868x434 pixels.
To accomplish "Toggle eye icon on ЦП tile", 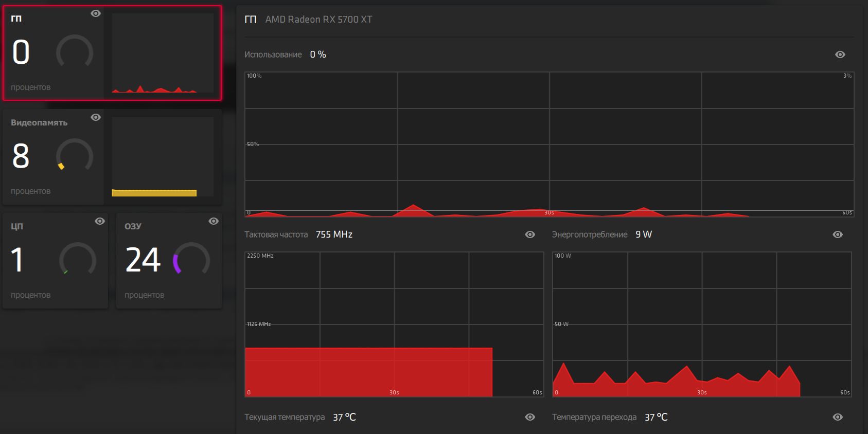I will (100, 221).
